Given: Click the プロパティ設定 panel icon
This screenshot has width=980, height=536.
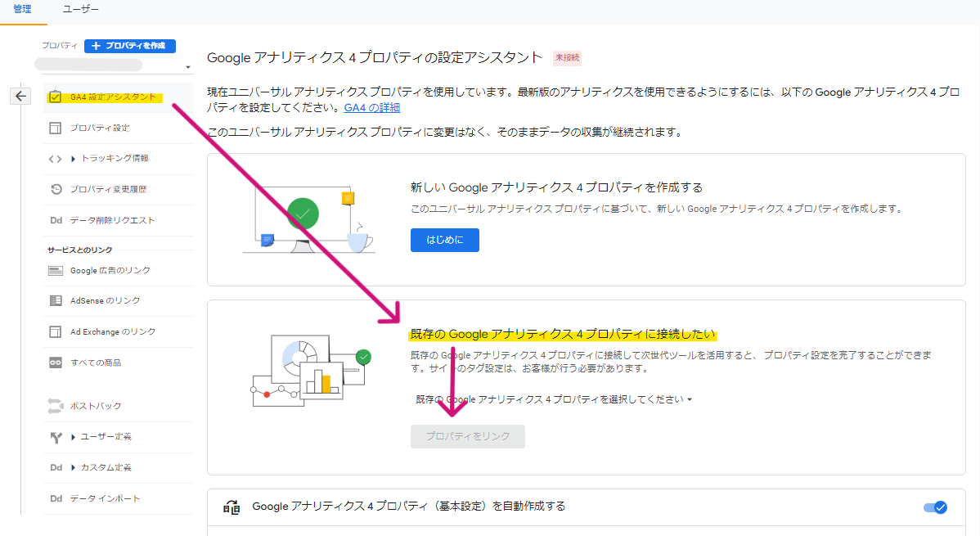Looking at the screenshot, I should [x=55, y=128].
